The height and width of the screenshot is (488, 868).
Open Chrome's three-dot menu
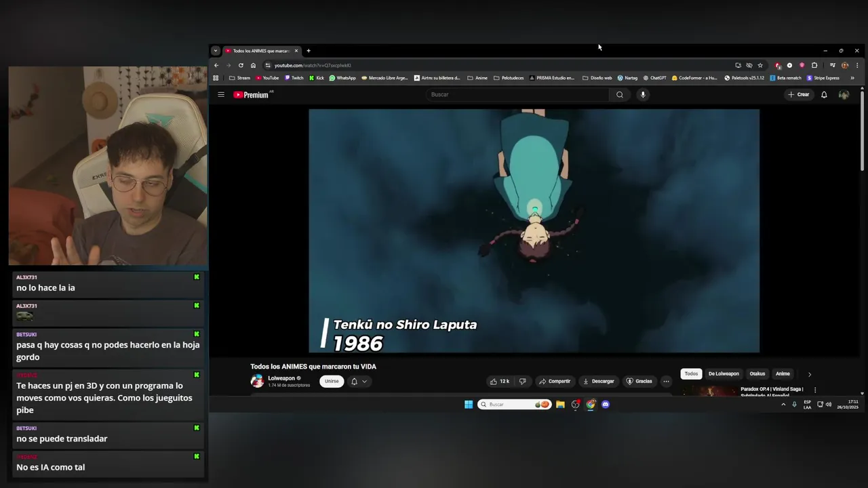(x=857, y=66)
